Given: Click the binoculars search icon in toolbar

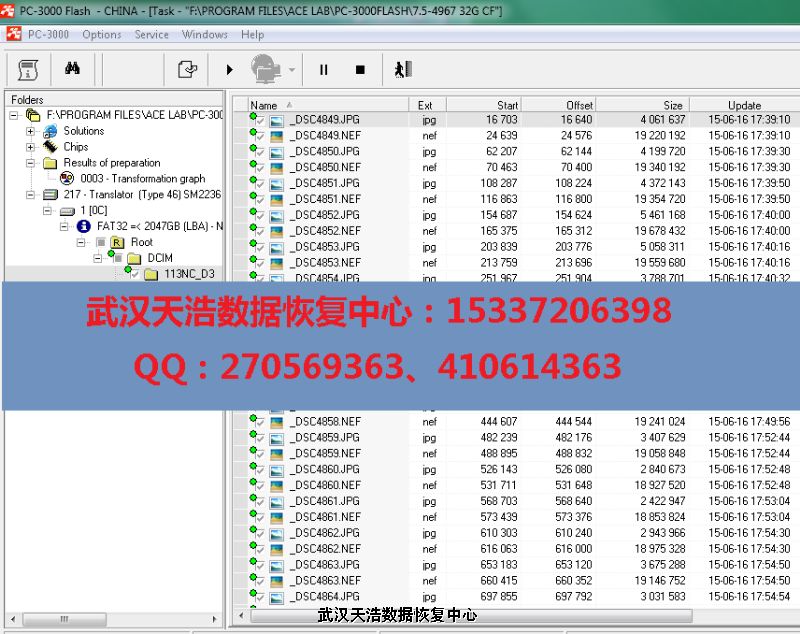Looking at the screenshot, I should tap(72, 69).
